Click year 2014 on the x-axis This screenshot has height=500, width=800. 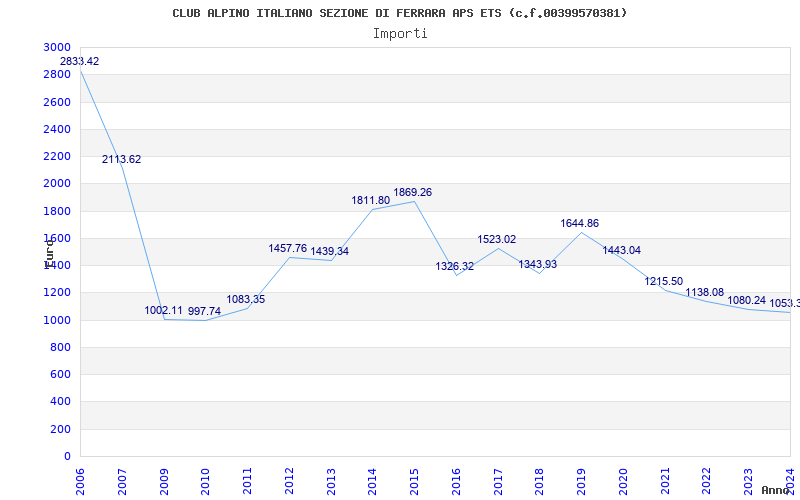coord(372,482)
